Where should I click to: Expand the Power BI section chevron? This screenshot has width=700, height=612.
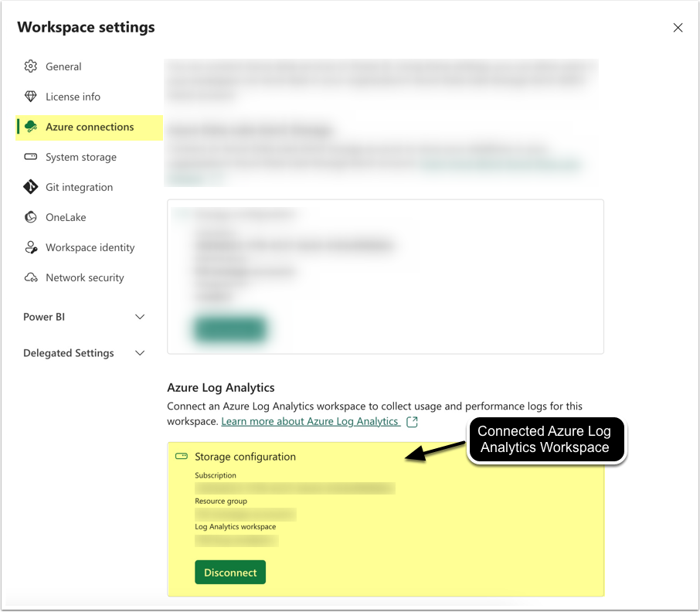(140, 317)
